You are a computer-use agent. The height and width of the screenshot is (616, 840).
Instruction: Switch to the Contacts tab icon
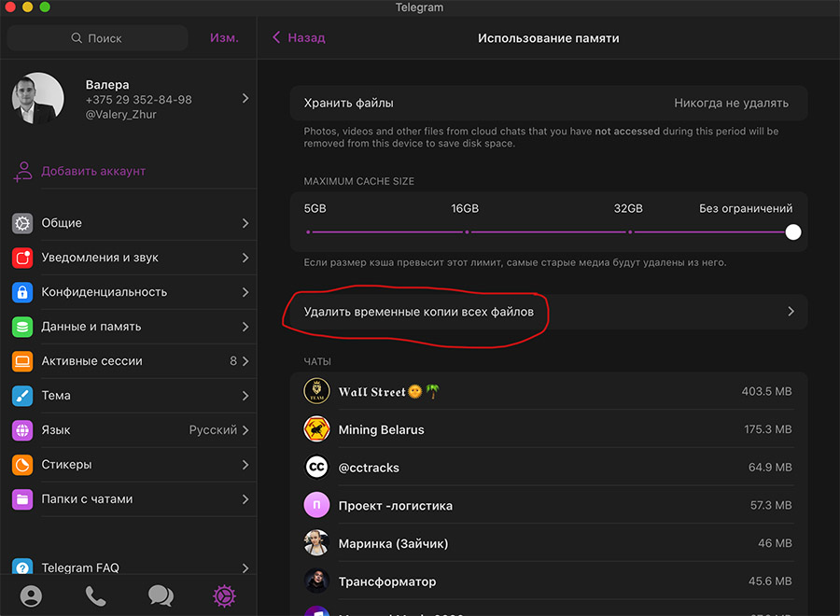(x=31, y=596)
